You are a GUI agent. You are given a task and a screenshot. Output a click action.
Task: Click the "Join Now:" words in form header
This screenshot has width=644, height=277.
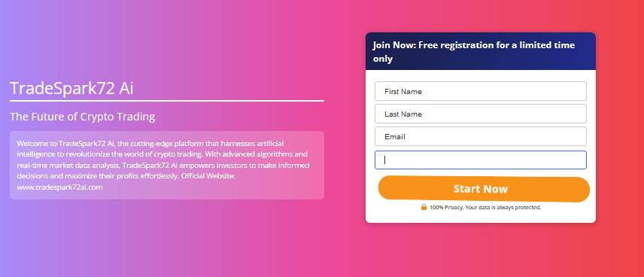tap(394, 45)
